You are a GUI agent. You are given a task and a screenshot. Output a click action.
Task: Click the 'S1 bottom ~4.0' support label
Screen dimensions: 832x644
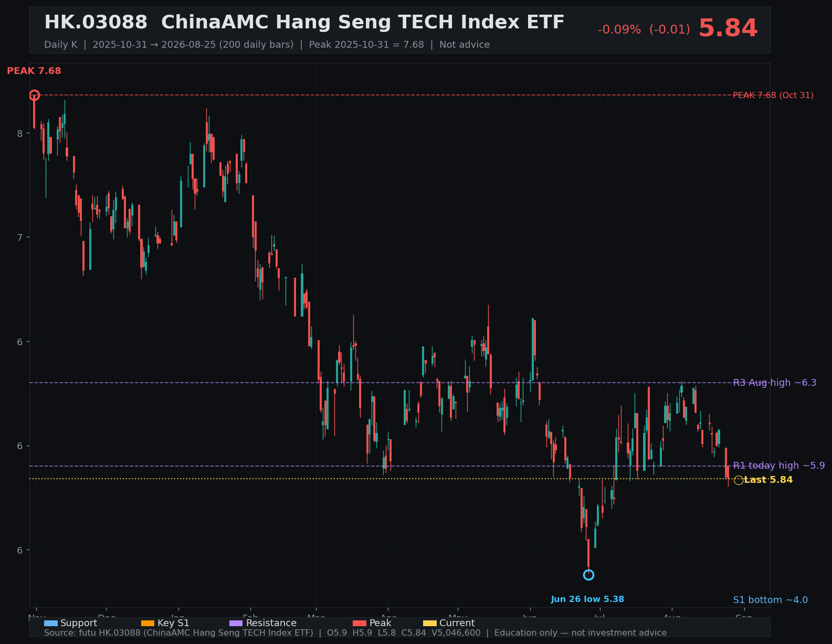pos(771,600)
